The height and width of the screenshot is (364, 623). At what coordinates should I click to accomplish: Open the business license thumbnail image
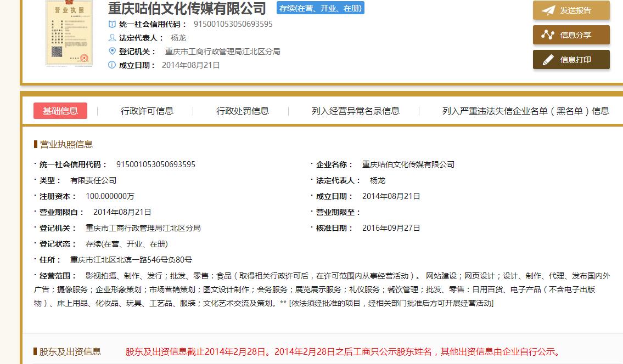tap(69, 32)
